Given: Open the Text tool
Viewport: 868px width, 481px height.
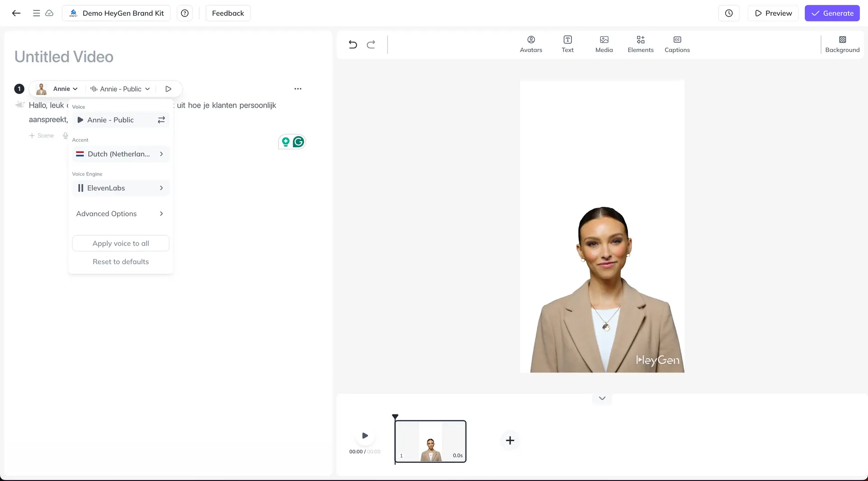Looking at the screenshot, I should coord(567,44).
